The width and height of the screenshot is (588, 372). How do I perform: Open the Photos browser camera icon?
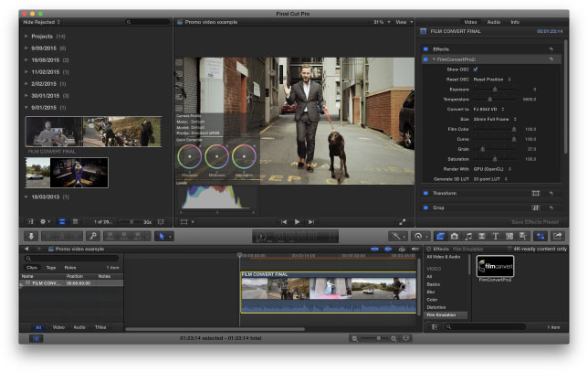click(x=455, y=237)
